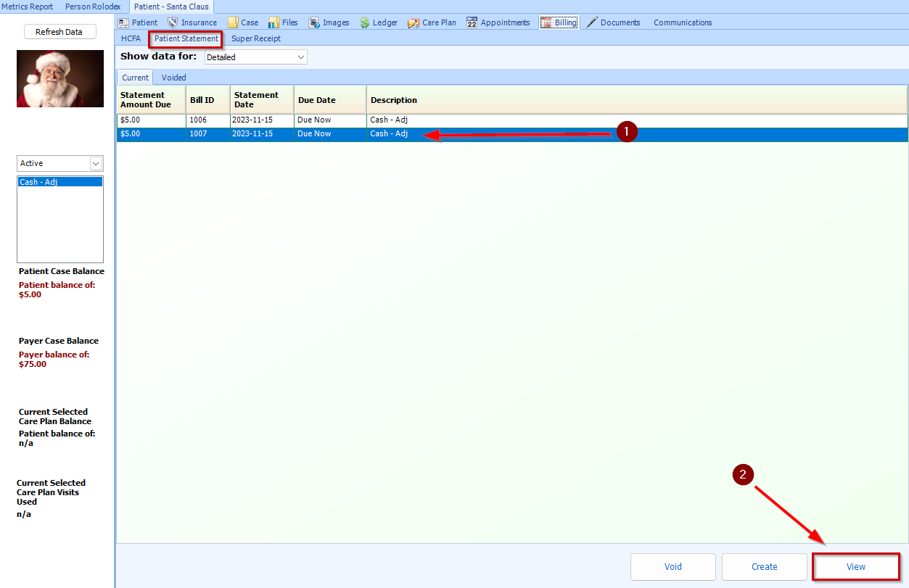Open the HCFA sub-tab
This screenshot has width=909, height=588.
click(x=131, y=38)
